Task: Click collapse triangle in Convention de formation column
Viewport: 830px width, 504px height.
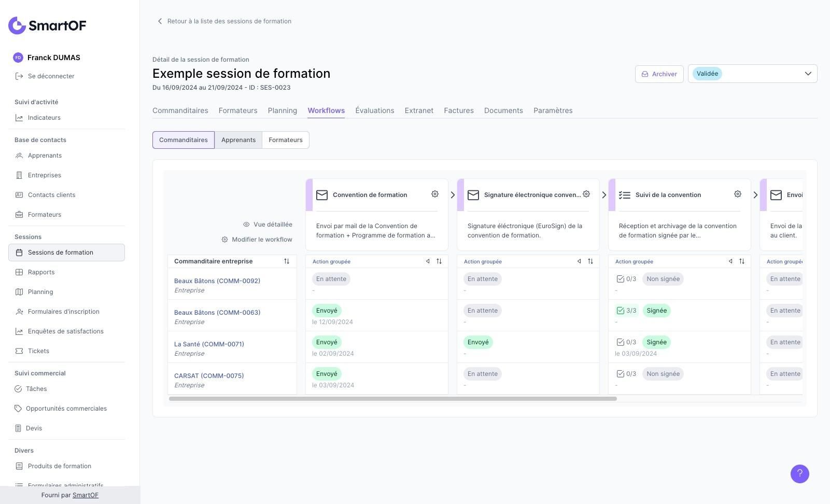Action: click(428, 261)
